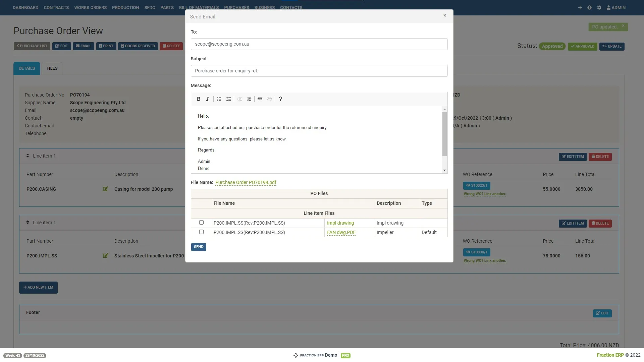The width and height of the screenshot is (644, 362).
Task: Close the Send Email dialog
Action: [444, 15]
